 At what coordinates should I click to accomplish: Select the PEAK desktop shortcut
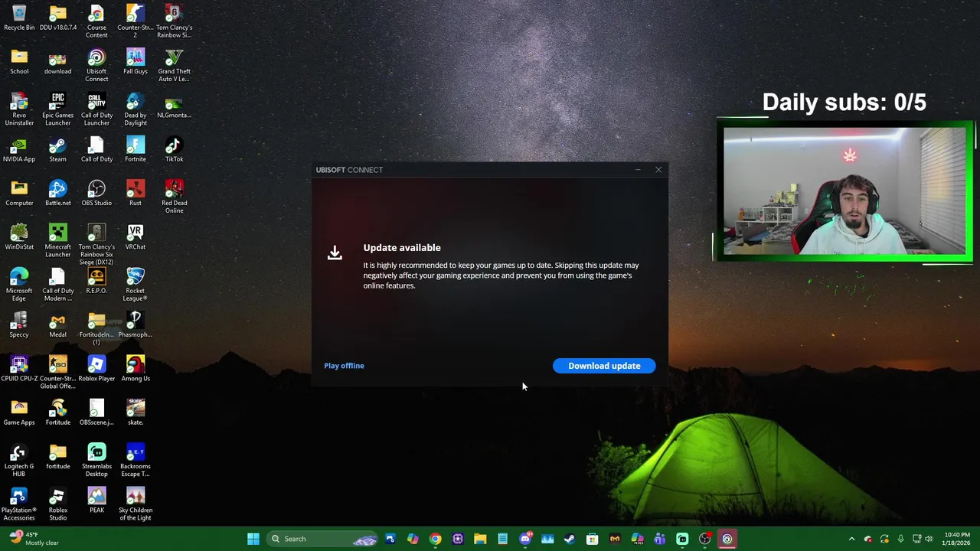pyautogui.click(x=96, y=500)
